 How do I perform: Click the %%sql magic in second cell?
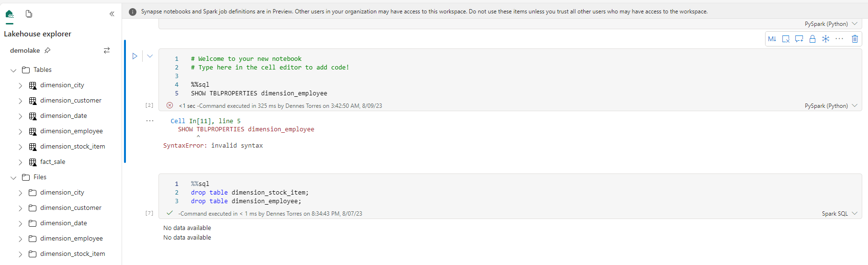[x=200, y=184]
